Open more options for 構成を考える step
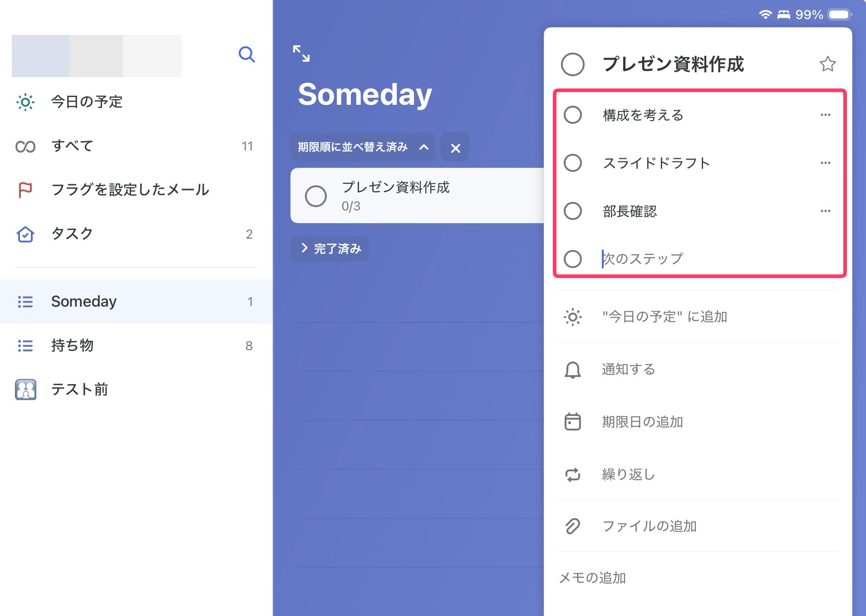The image size is (866, 616). coord(825,115)
